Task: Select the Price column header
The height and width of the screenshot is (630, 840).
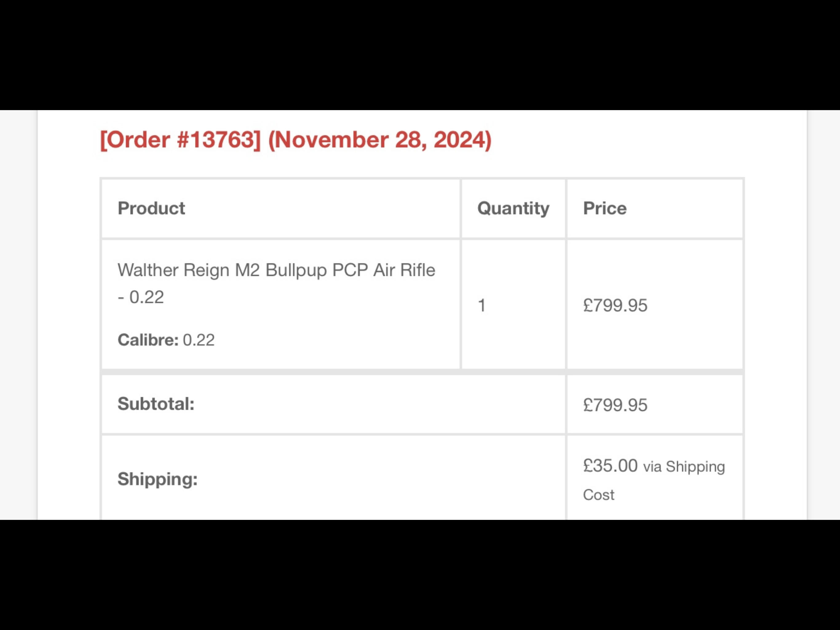Action: pos(604,208)
